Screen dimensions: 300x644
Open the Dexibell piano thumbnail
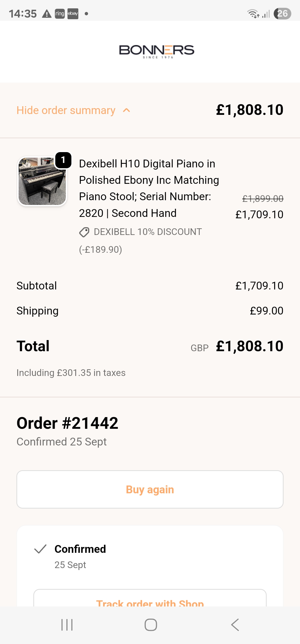click(x=42, y=181)
